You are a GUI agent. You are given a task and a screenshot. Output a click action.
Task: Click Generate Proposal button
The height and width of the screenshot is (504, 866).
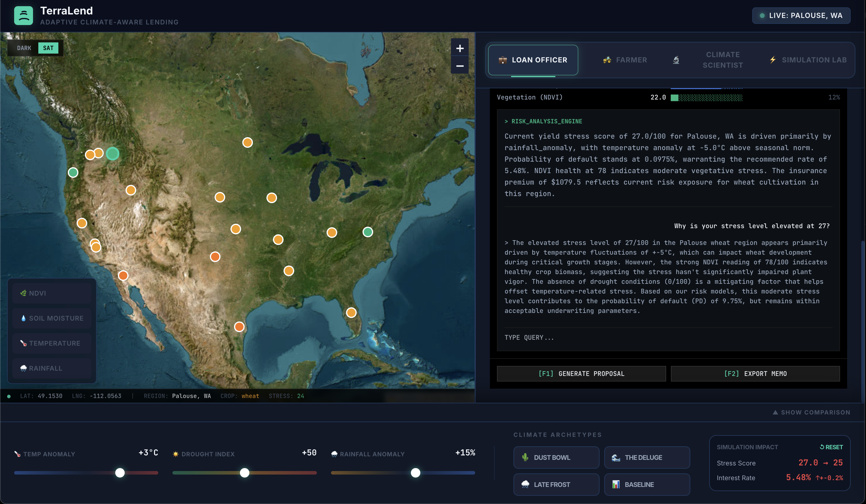[x=581, y=374]
